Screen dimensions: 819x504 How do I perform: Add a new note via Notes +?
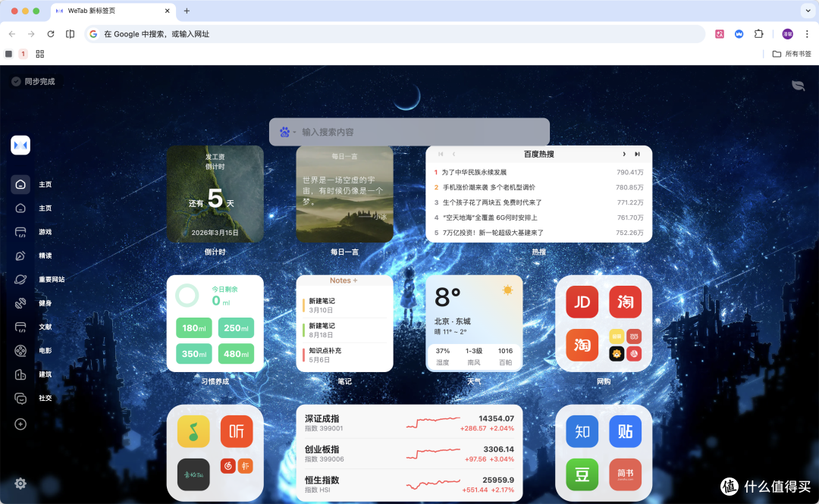point(344,280)
